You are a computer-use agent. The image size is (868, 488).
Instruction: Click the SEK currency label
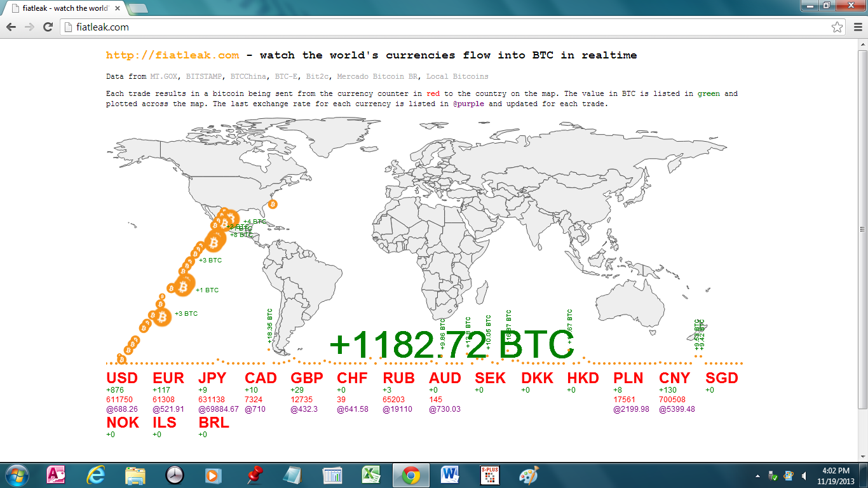pos(491,378)
